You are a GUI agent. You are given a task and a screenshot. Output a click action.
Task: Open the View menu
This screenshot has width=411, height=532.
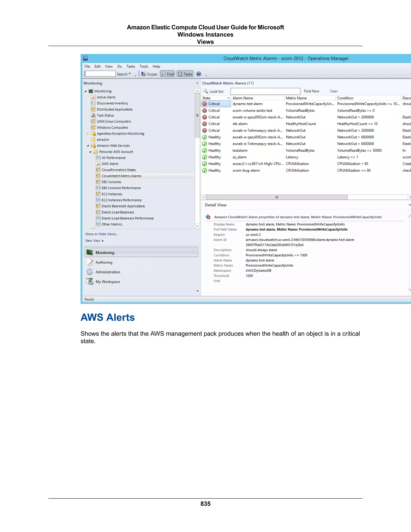(109, 66)
